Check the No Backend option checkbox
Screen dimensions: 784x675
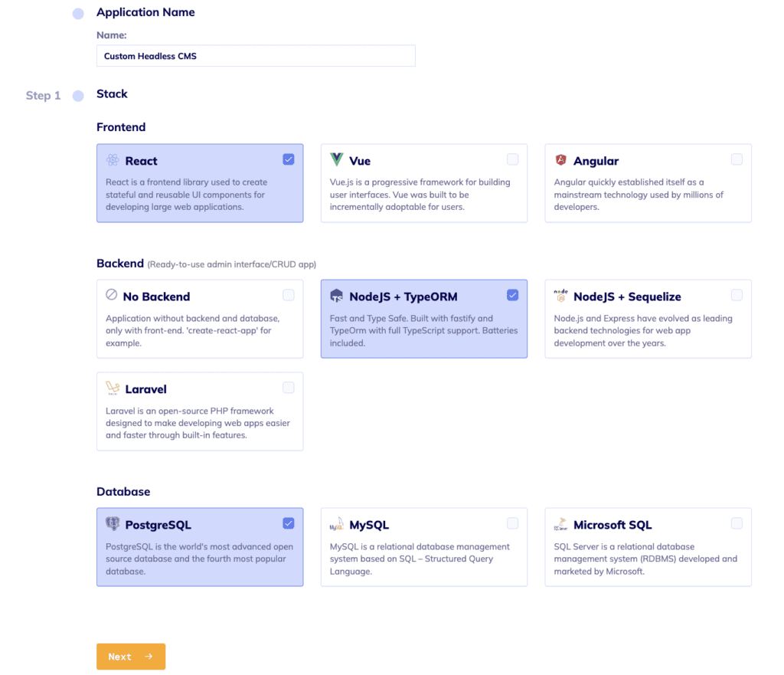click(x=289, y=295)
